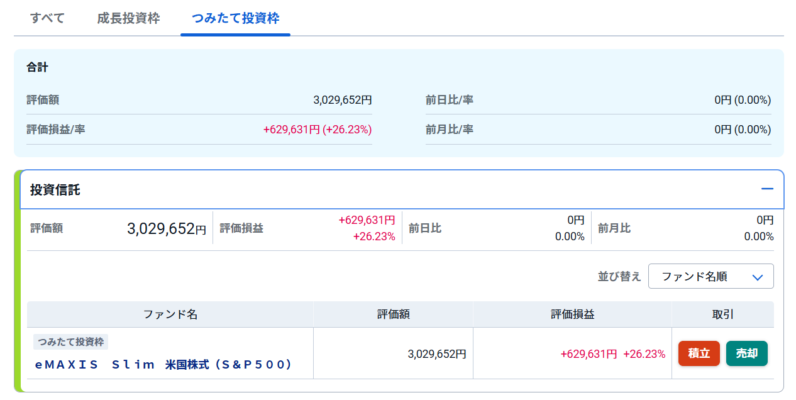Screen dimensions: 796x400
Task: Open the eMAXIS Slim 米国株式 fund link
Action: (163, 364)
